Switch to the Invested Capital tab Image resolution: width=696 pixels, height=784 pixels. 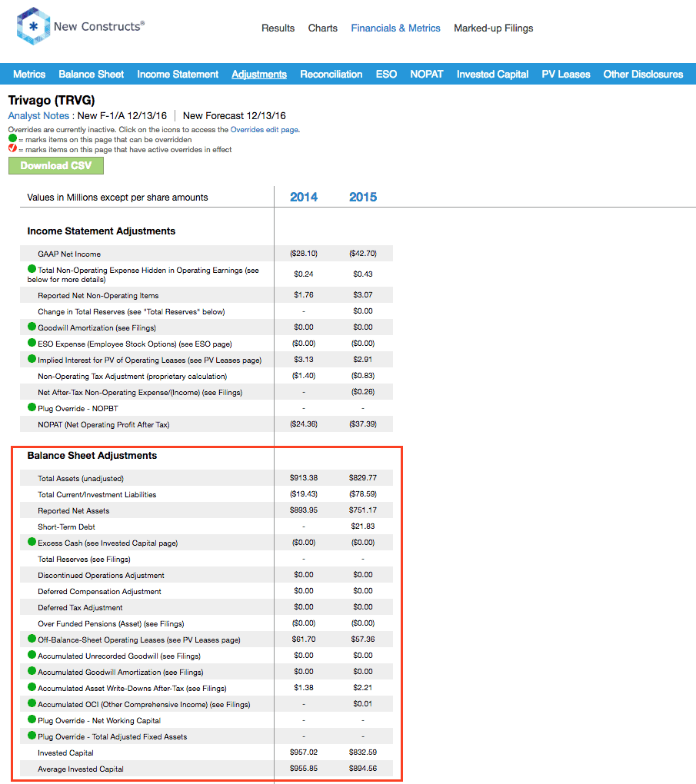coord(492,74)
